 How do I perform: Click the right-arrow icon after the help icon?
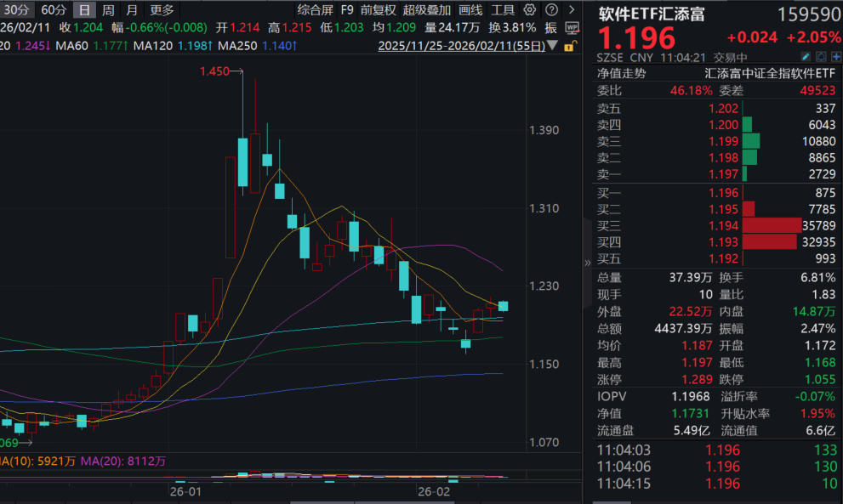pyautogui.click(x=572, y=10)
